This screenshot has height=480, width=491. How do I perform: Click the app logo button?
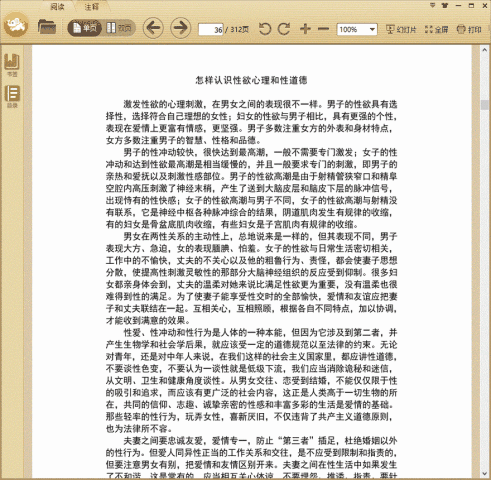tap(16, 24)
